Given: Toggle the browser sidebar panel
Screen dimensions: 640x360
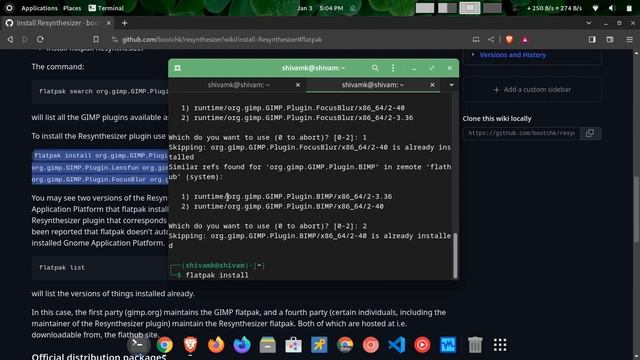Looking at the screenshot, I should tap(592, 40).
